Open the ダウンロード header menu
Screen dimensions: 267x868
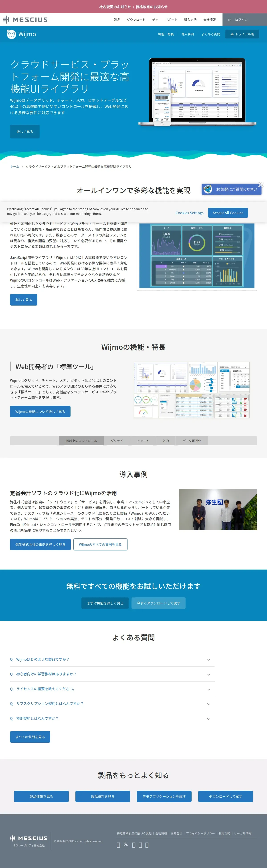[136, 20]
